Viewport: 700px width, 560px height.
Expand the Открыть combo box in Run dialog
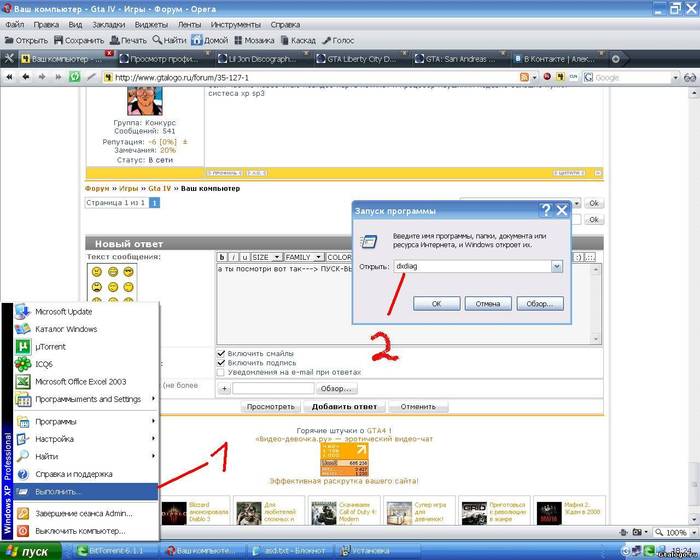point(557,267)
